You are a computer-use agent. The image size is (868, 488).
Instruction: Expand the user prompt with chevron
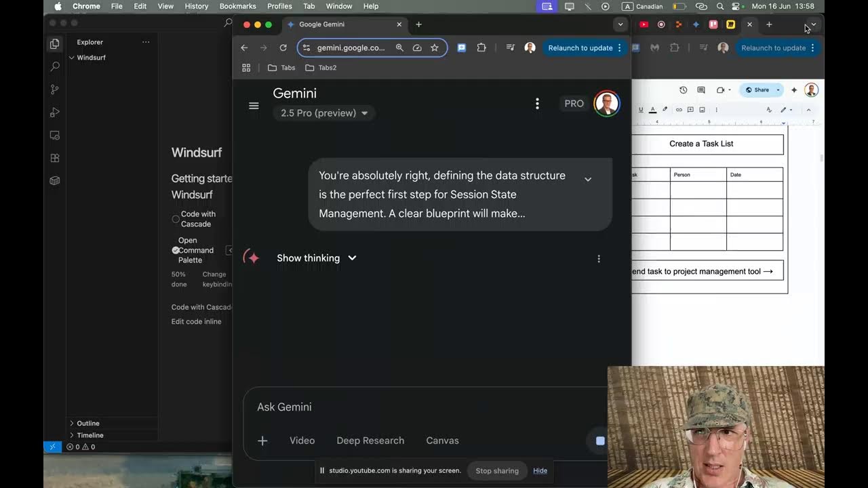[x=588, y=180]
